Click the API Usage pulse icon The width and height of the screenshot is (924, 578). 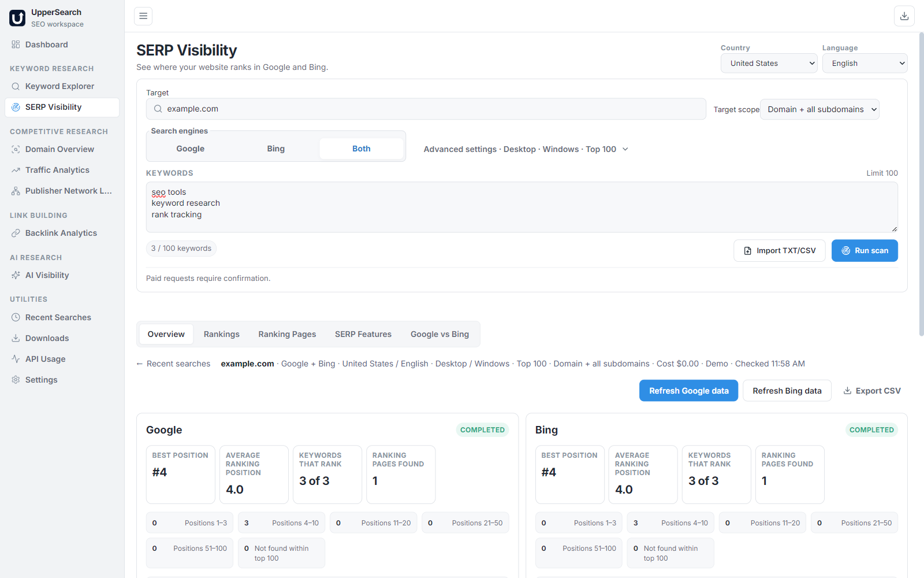[16, 359]
